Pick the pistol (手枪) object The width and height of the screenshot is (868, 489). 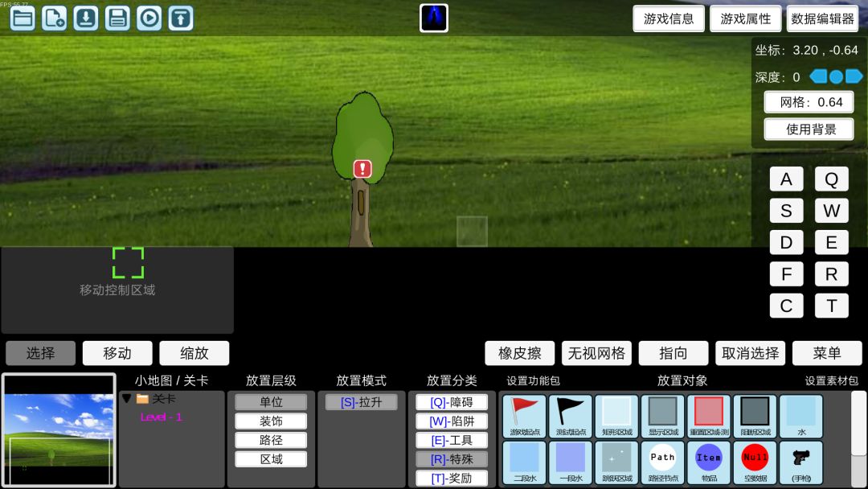click(x=801, y=462)
